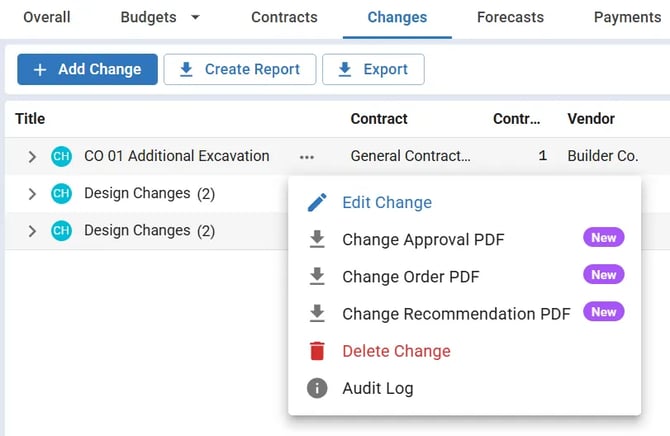The image size is (670, 436).
Task: Expand the second Design Changes group
Action: [x=32, y=231]
